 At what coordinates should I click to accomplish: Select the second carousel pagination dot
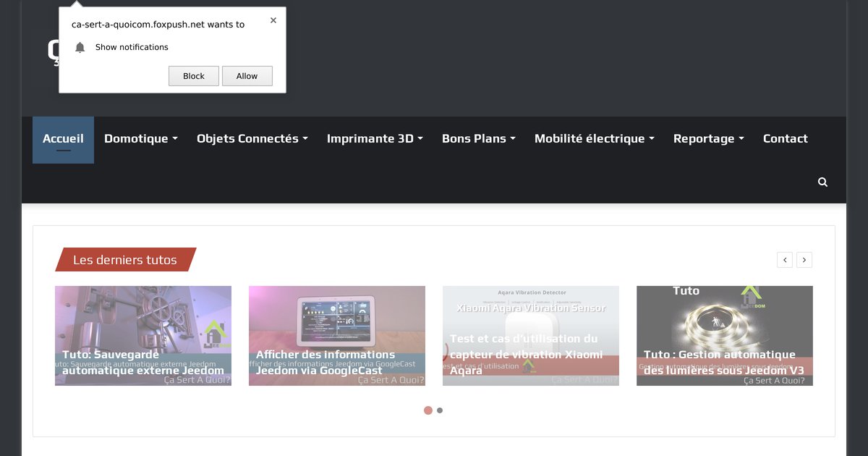(440, 410)
